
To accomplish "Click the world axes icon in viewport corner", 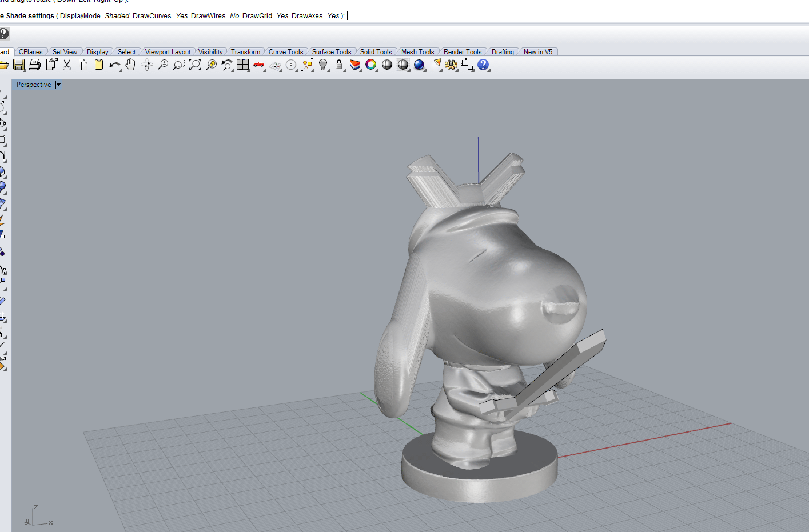I will (x=39, y=516).
